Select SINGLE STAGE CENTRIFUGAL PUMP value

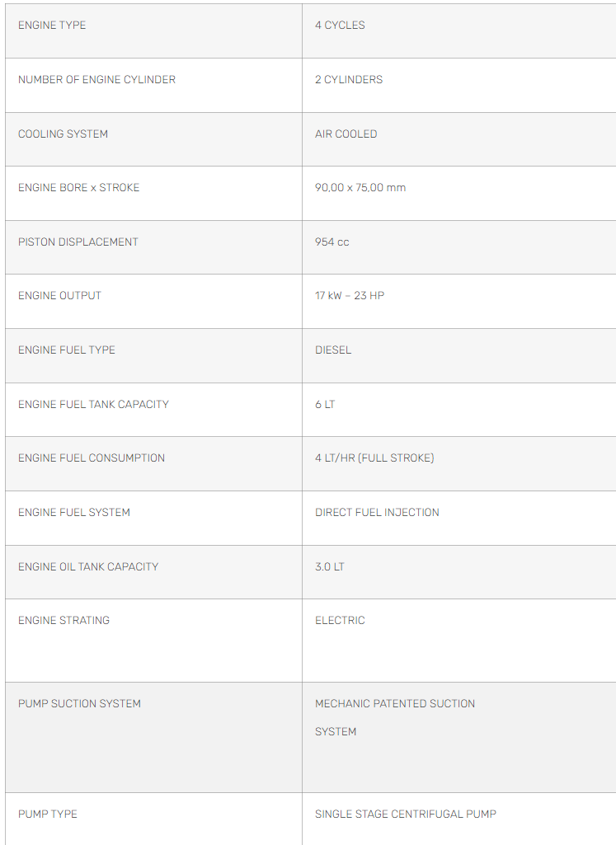[x=406, y=814]
